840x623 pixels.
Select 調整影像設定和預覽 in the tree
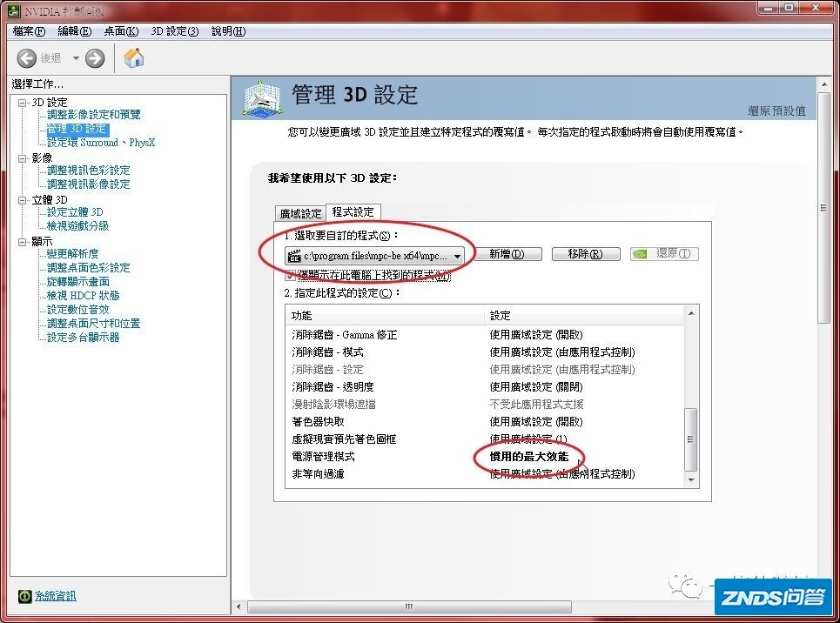pyautogui.click(x=94, y=115)
